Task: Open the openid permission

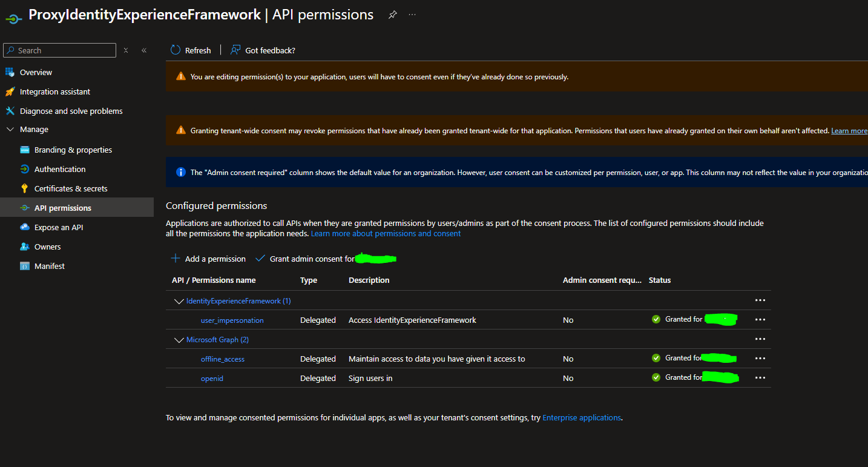Action: click(212, 379)
